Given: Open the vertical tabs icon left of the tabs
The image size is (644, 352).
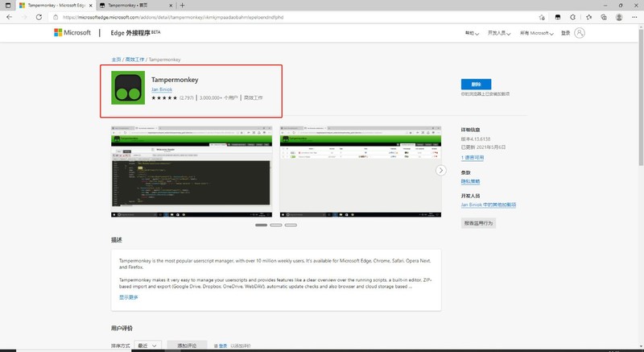Looking at the screenshot, I should [8, 6].
